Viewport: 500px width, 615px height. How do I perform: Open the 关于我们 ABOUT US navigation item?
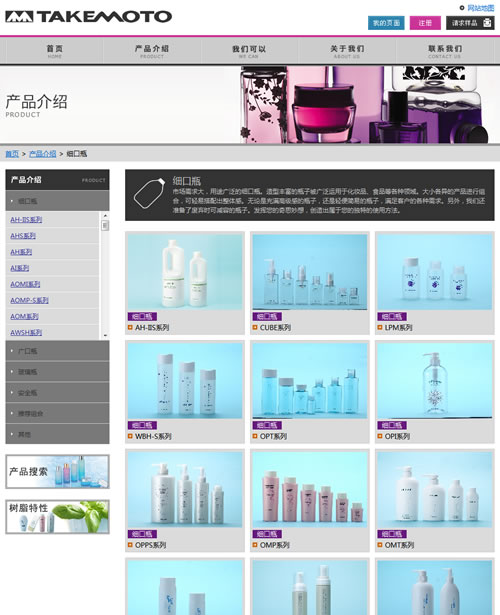347,51
